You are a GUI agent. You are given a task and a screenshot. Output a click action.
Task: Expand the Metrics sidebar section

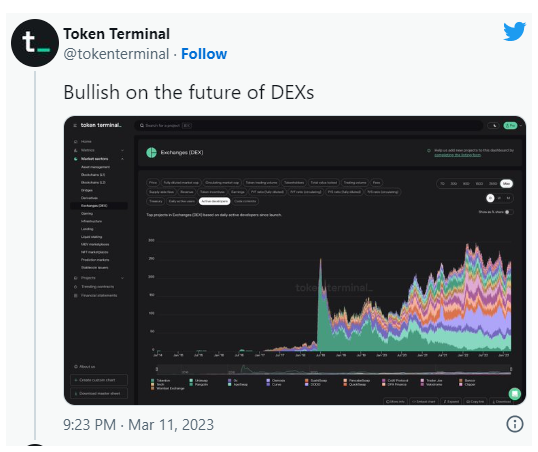[x=122, y=150]
